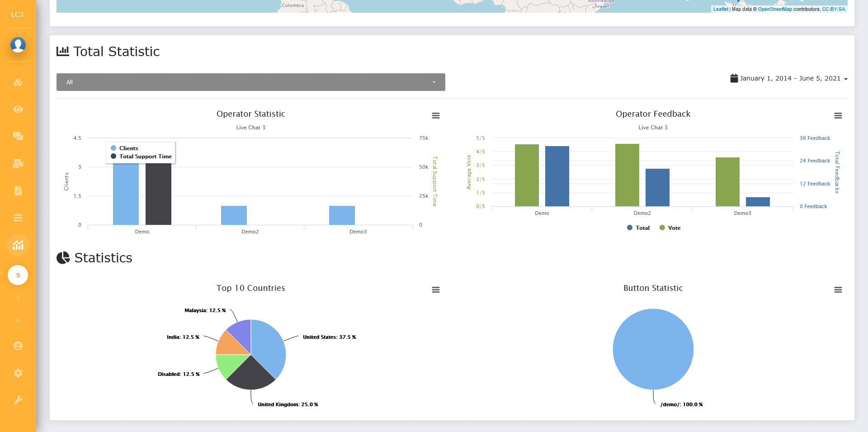The height and width of the screenshot is (432, 868).
Task: Open the OpenStreetMap link
Action: pos(775,9)
